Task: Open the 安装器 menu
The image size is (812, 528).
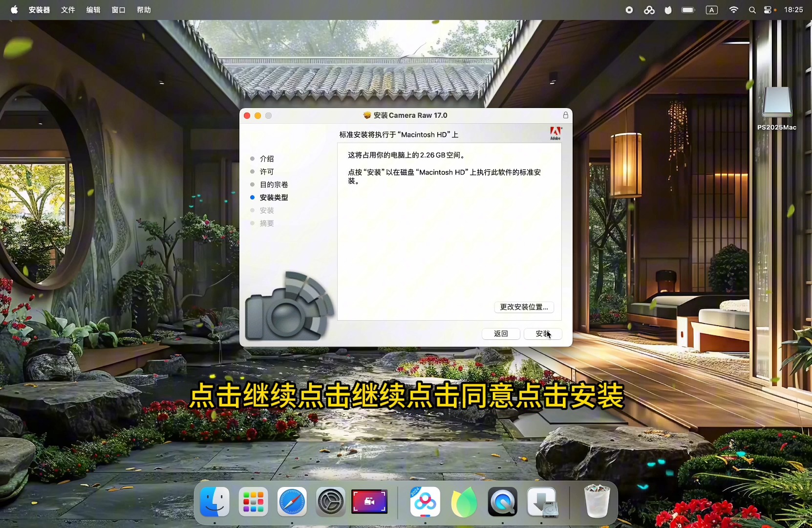Action: 39,10
